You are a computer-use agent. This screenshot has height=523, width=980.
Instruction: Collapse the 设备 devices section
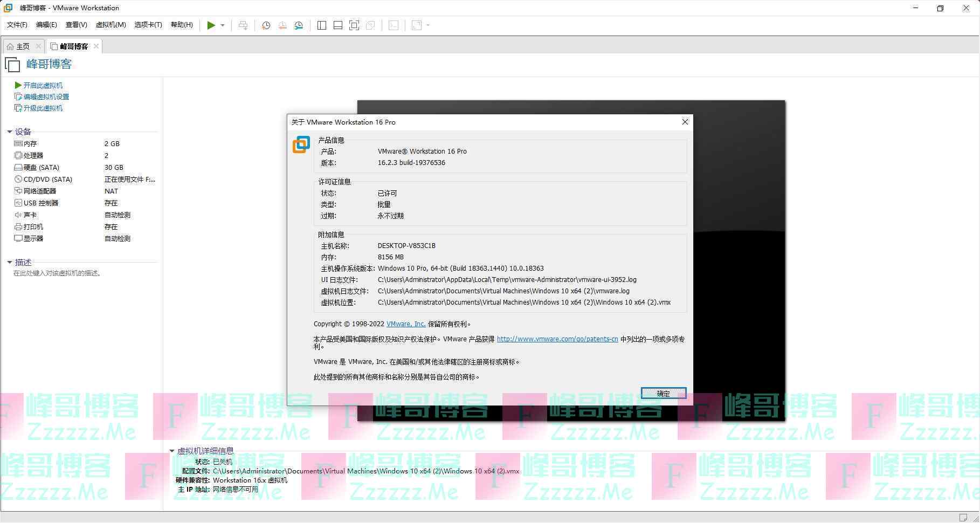pyautogui.click(x=10, y=132)
